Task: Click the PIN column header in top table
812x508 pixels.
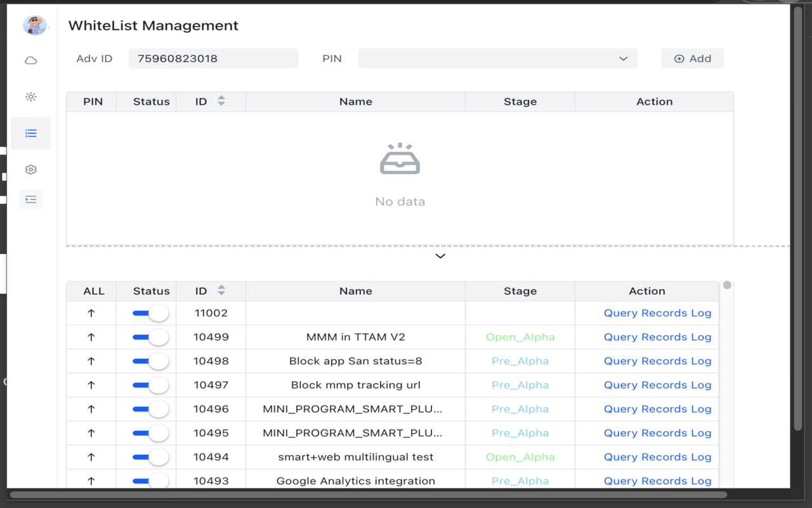Action: [93, 102]
